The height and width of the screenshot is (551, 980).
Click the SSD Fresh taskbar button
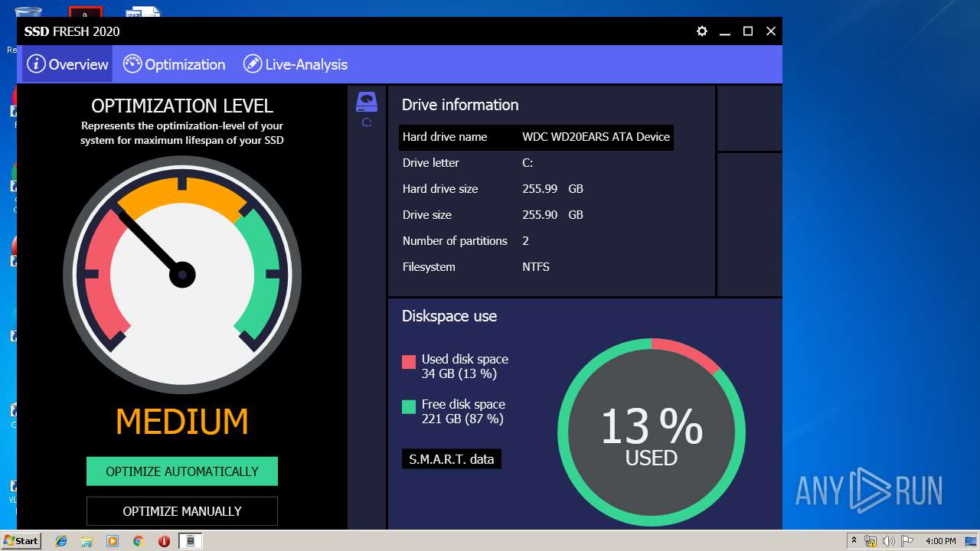191,541
